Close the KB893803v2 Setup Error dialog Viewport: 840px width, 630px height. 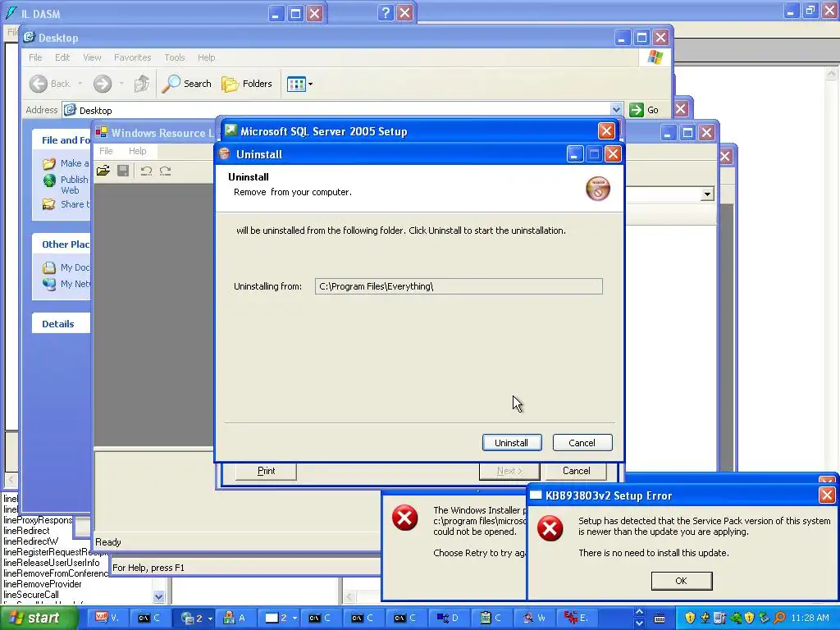click(827, 495)
